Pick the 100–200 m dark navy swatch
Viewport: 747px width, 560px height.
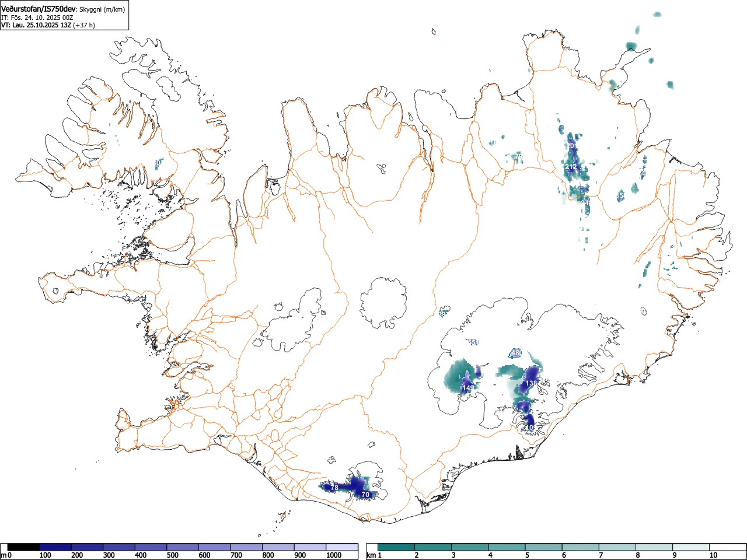[55, 547]
